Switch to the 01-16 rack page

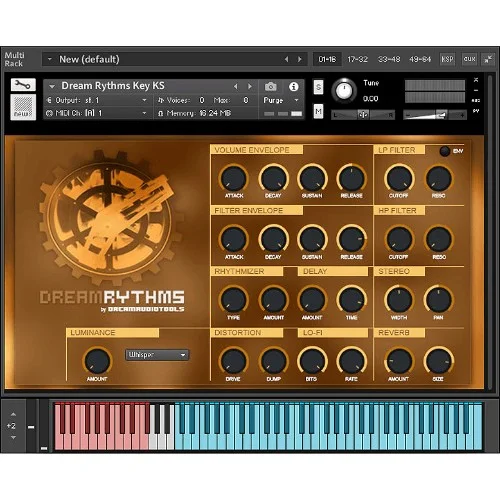pos(327,59)
